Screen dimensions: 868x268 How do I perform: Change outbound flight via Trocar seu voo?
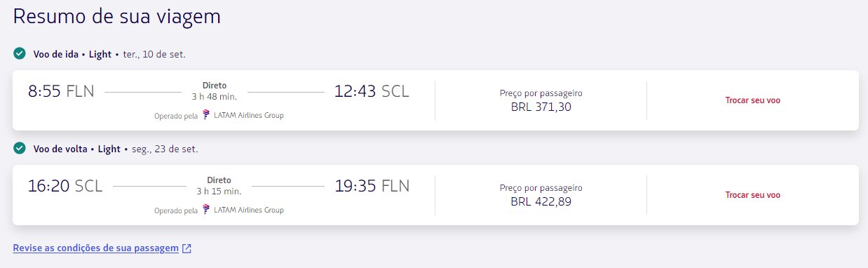click(x=752, y=100)
